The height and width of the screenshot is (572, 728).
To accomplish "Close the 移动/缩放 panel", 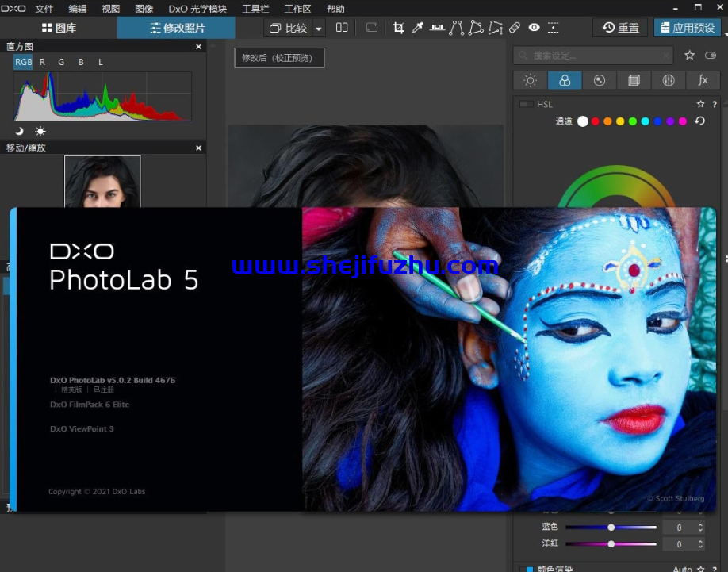I will (x=199, y=148).
